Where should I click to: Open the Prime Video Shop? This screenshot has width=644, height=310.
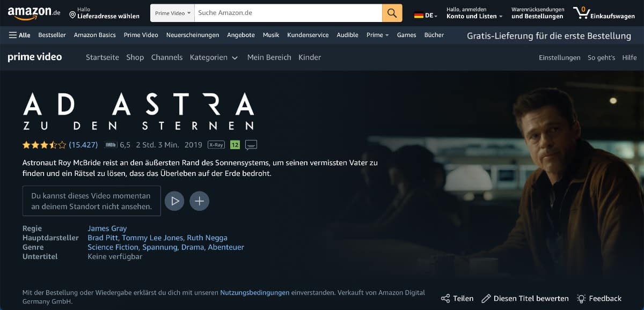[x=135, y=57]
